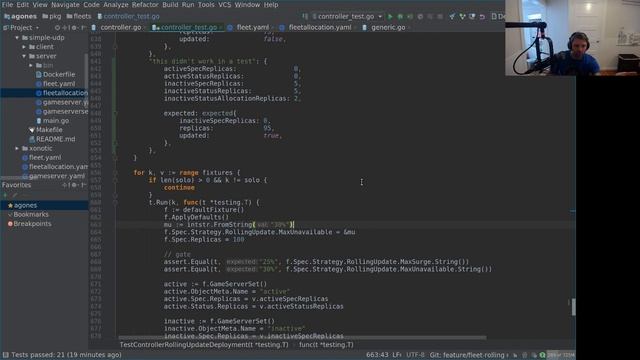
Task: Collapse the simple-udp folder
Action: pyautogui.click(x=17, y=38)
